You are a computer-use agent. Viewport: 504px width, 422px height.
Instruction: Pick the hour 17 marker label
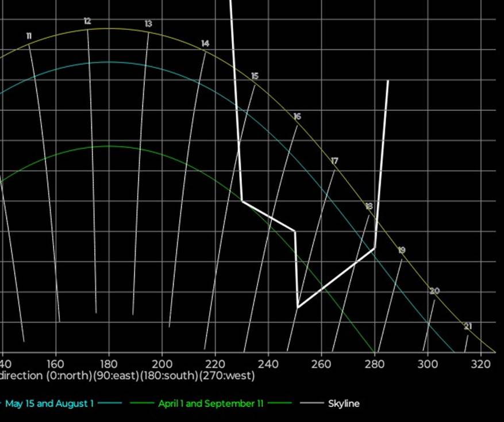click(x=334, y=161)
